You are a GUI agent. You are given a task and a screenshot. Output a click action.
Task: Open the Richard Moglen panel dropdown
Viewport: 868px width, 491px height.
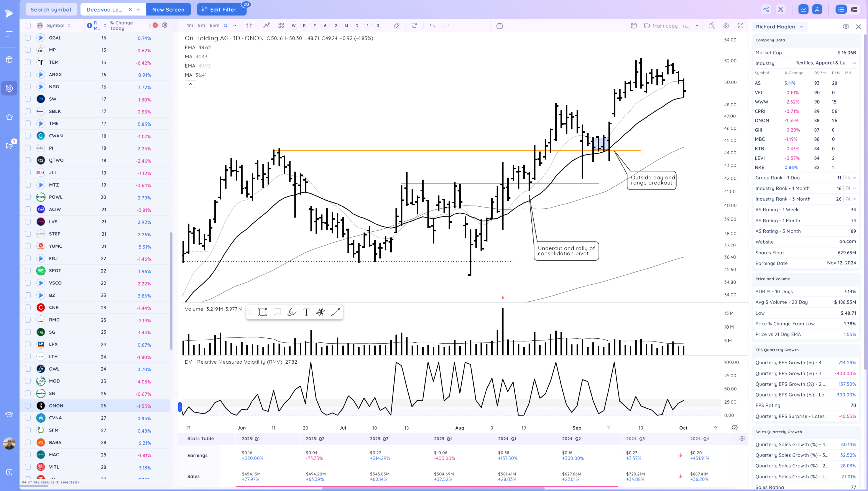801,27
